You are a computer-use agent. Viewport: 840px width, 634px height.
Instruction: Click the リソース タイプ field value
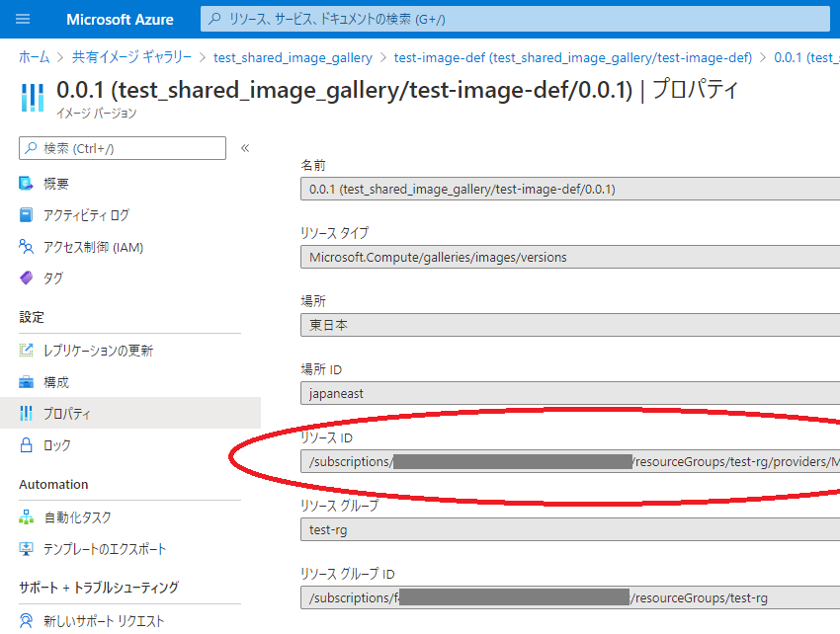(570, 257)
